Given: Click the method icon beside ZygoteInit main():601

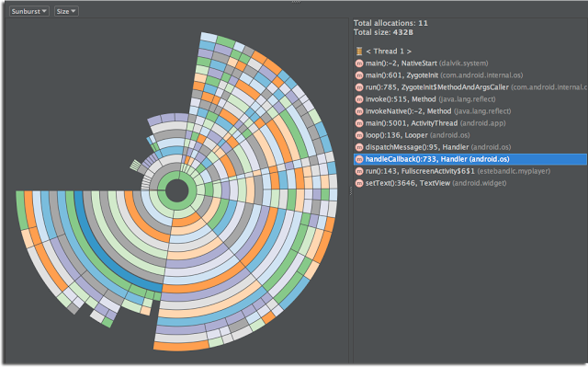Looking at the screenshot, I should point(359,75).
